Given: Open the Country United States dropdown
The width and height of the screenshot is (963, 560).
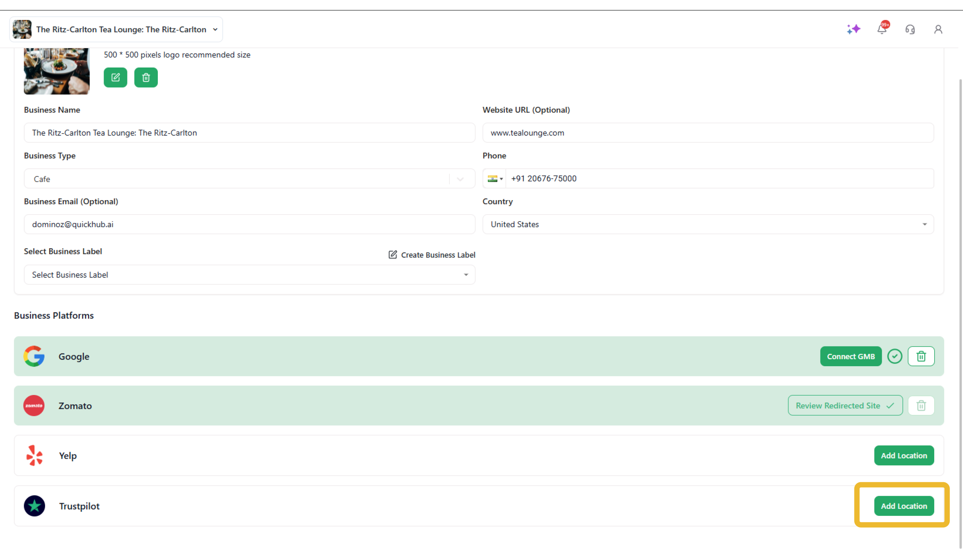Looking at the screenshot, I should pyautogui.click(x=708, y=224).
